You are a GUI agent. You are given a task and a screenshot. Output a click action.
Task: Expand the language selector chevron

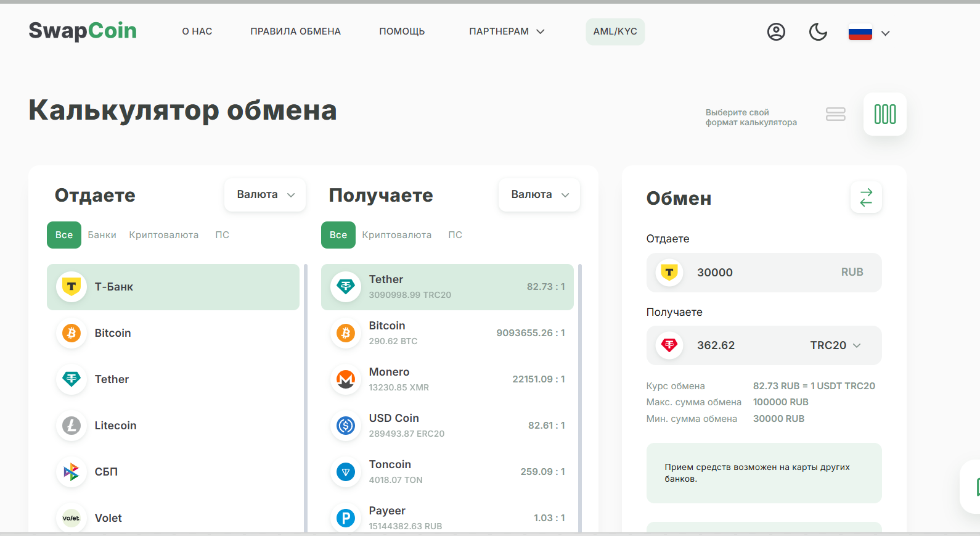pos(886,33)
